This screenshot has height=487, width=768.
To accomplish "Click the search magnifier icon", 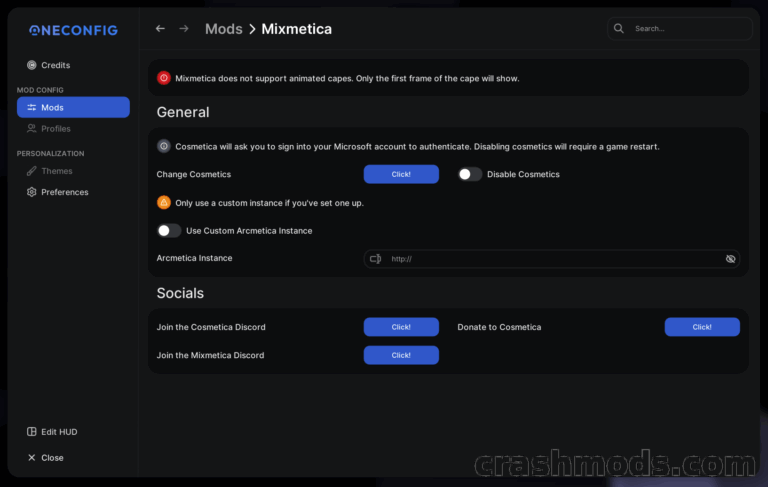I will click(x=619, y=28).
